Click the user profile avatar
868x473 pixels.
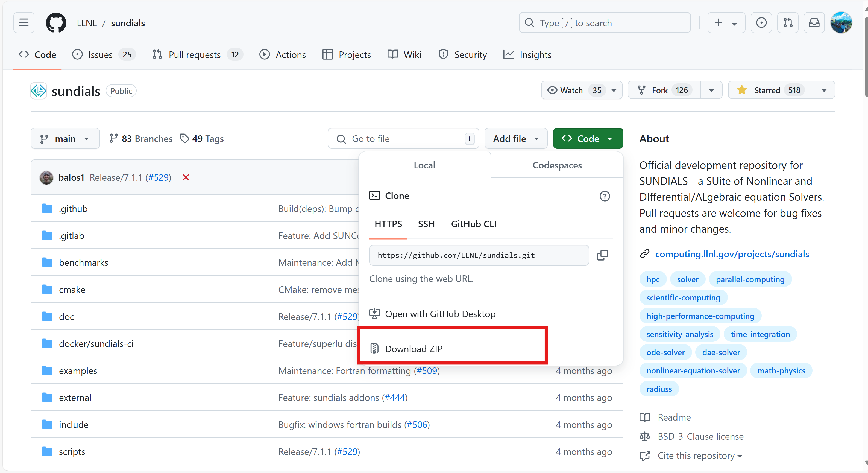point(841,23)
